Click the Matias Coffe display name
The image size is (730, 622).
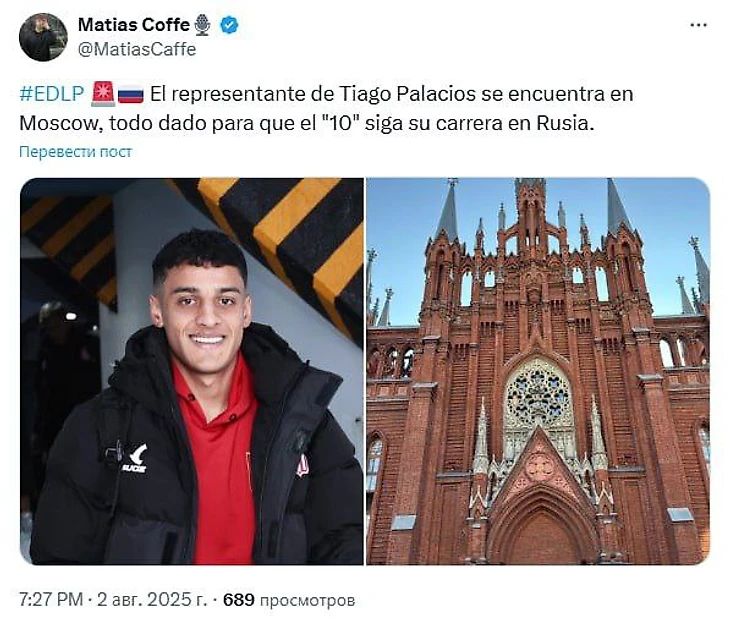[x=134, y=25]
